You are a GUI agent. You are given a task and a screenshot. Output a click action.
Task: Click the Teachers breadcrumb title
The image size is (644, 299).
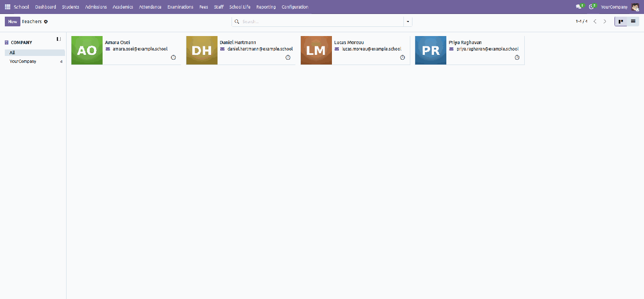[32, 22]
